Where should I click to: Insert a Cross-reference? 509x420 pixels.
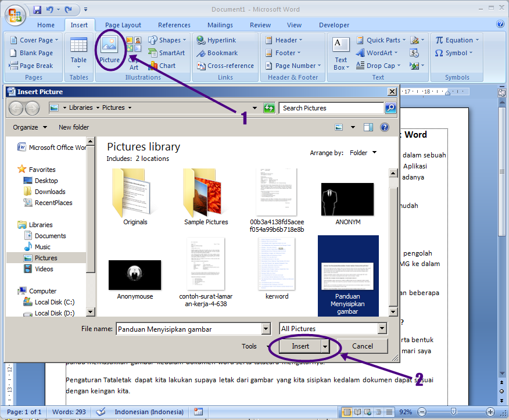point(225,66)
